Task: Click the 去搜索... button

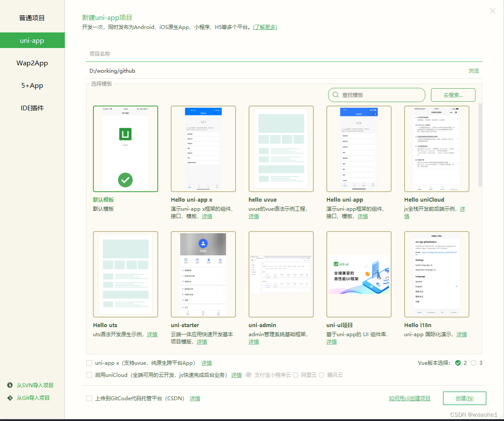Action: [453, 95]
